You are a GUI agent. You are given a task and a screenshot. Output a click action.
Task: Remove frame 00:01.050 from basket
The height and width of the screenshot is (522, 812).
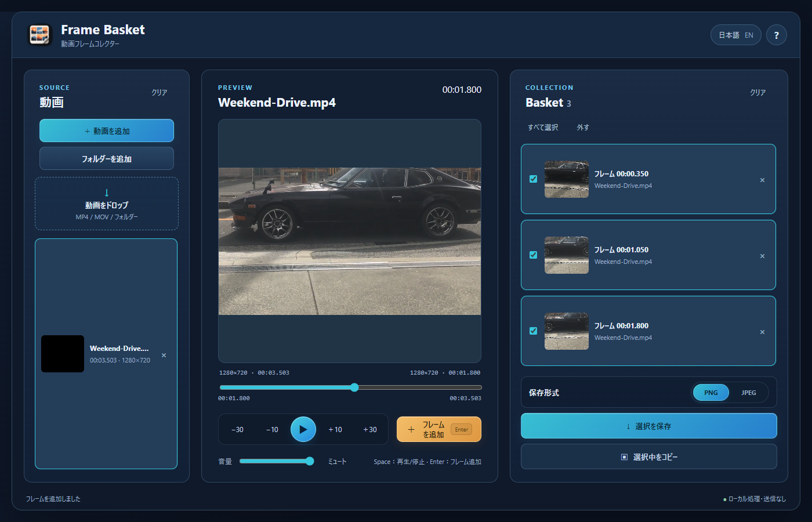click(762, 256)
